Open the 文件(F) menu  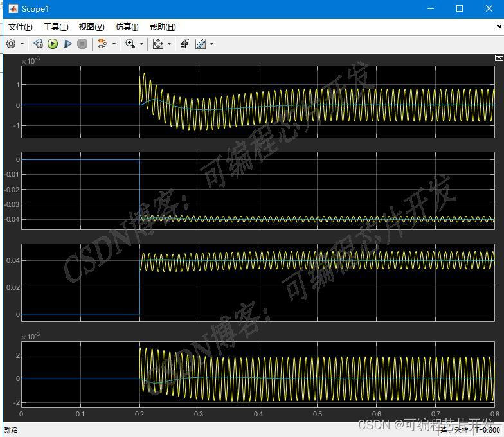tap(21, 27)
